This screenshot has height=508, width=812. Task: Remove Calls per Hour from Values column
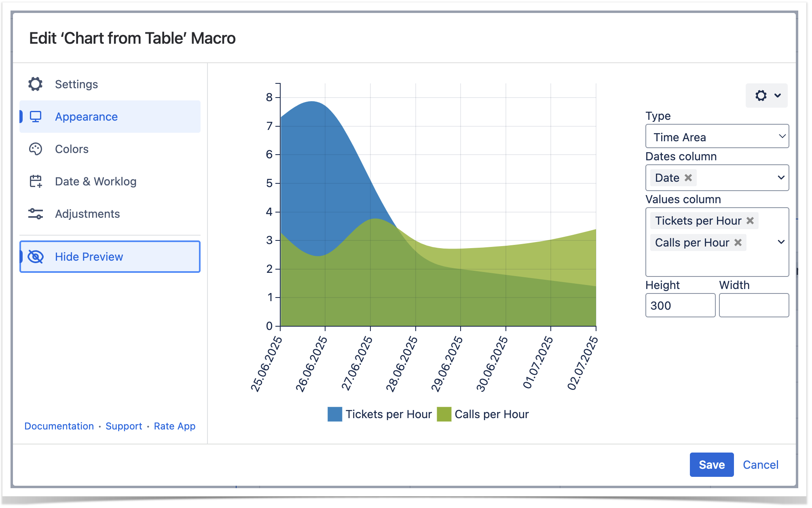tap(738, 242)
